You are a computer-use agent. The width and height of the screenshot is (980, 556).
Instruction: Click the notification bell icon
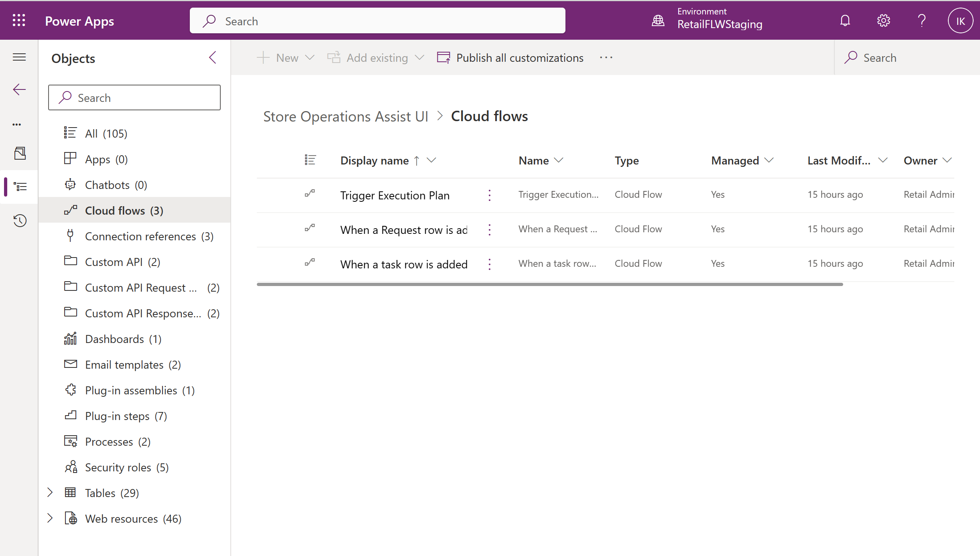tap(845, 20)
